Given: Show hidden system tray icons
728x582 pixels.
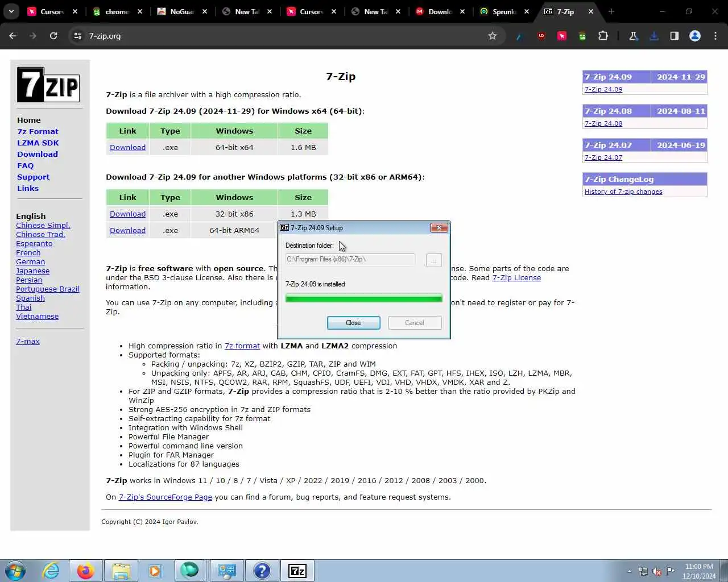Looking at the screenshot, I should click(x=629, y=571).
